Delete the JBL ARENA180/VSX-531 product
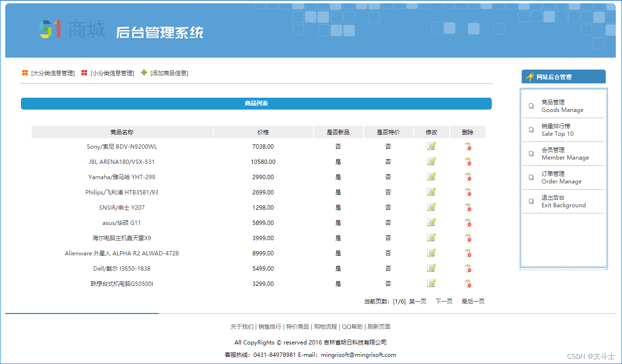 pos(468,162)
